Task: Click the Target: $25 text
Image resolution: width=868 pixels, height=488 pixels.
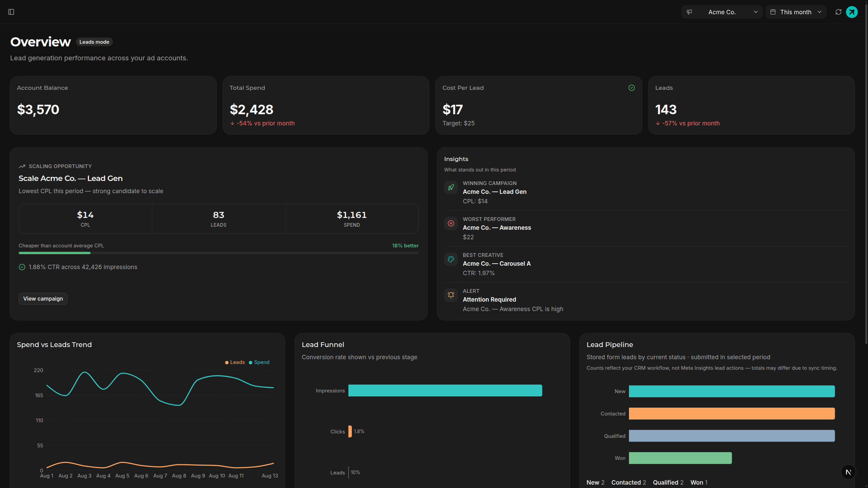Action: [x=458, y=123]
